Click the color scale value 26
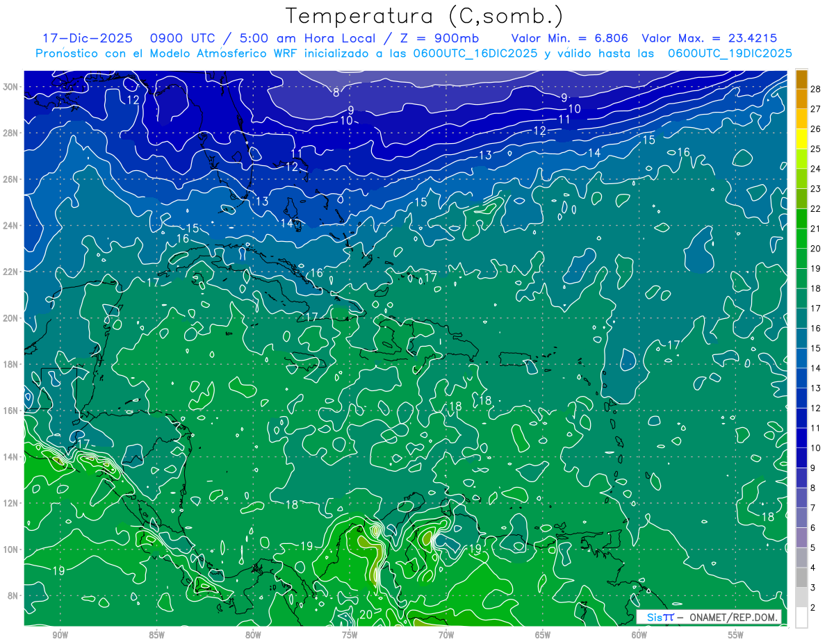 click(x=816, y=129)
